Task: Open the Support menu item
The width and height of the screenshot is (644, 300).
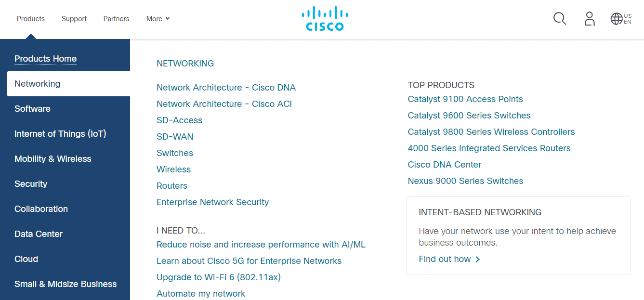Action: pyautogui.click(x=74, y=18)
